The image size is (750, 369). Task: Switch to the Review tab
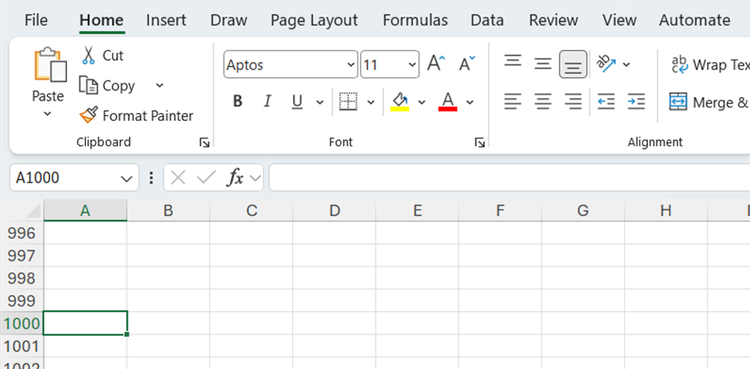click(553, 20)
